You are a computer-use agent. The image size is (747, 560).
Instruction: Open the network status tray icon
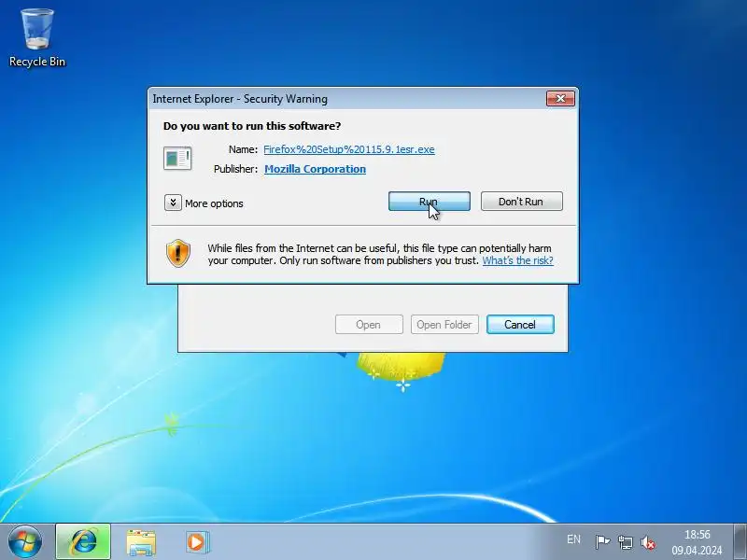625,542
